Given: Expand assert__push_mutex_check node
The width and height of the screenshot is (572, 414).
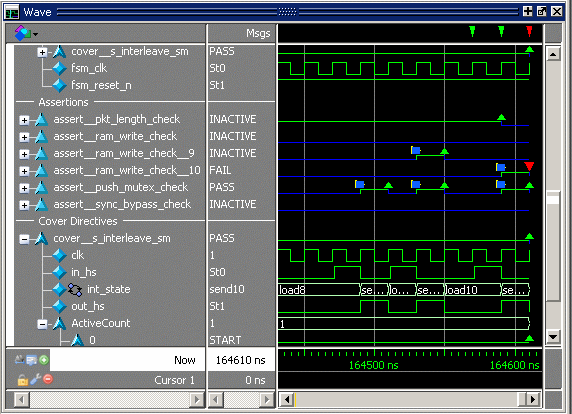Looking at the screenshot, I should pyautogui.click(x=24, y=188).
